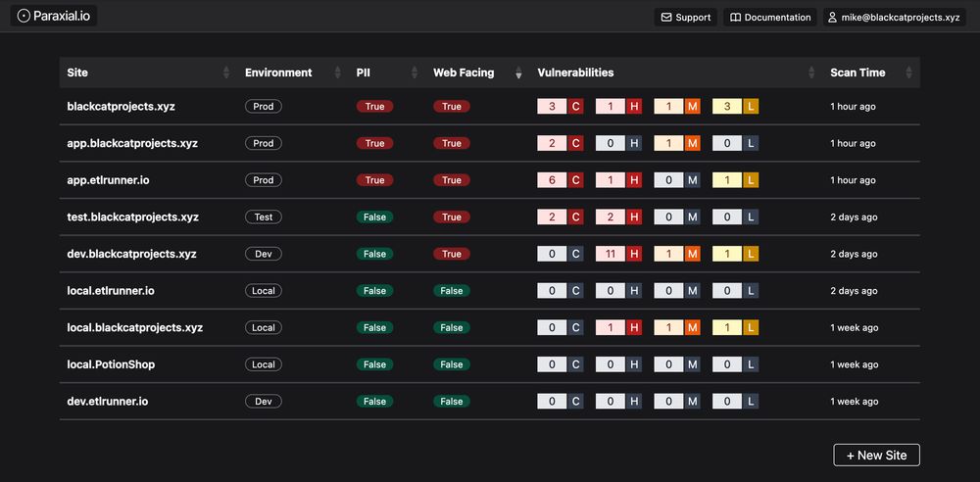Screen dimensions: 980x482
Task: Open the blackcatprojects.xyz site row
Action: 489,106
